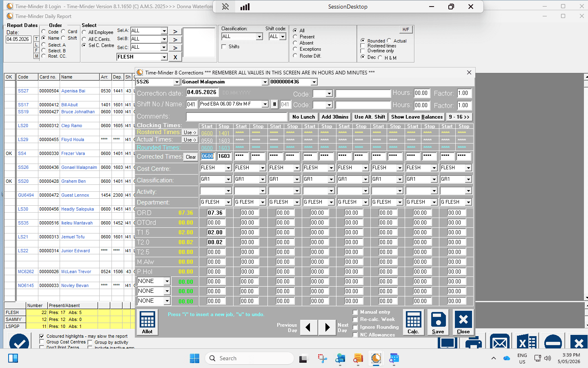This screenshot has height=368, width=588.
Task: Open Snipping Tool from the taskbar
Action: (323, 358)
